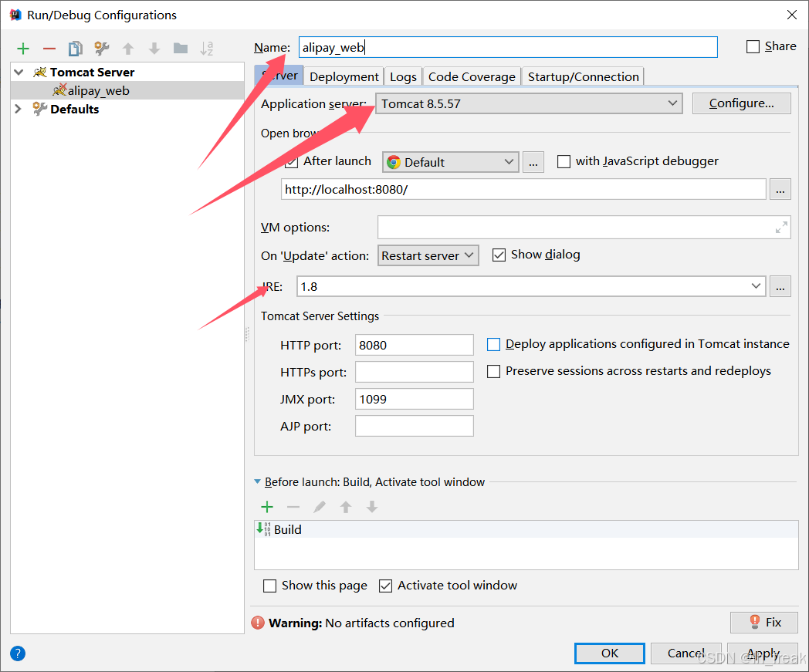Click the JMX port field
This screenshot has height=672, width=809.
pyautogui.click(x=415, y=399)
